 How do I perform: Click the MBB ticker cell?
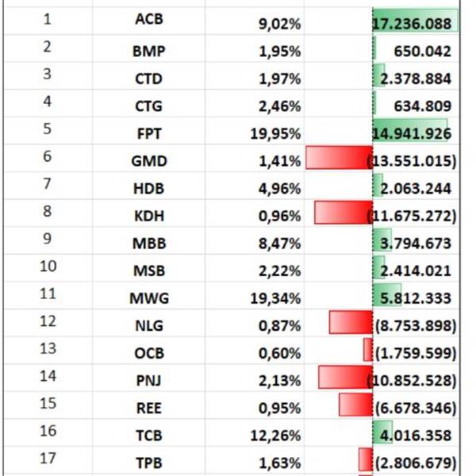pyautogui.click(x=148, y=244)
